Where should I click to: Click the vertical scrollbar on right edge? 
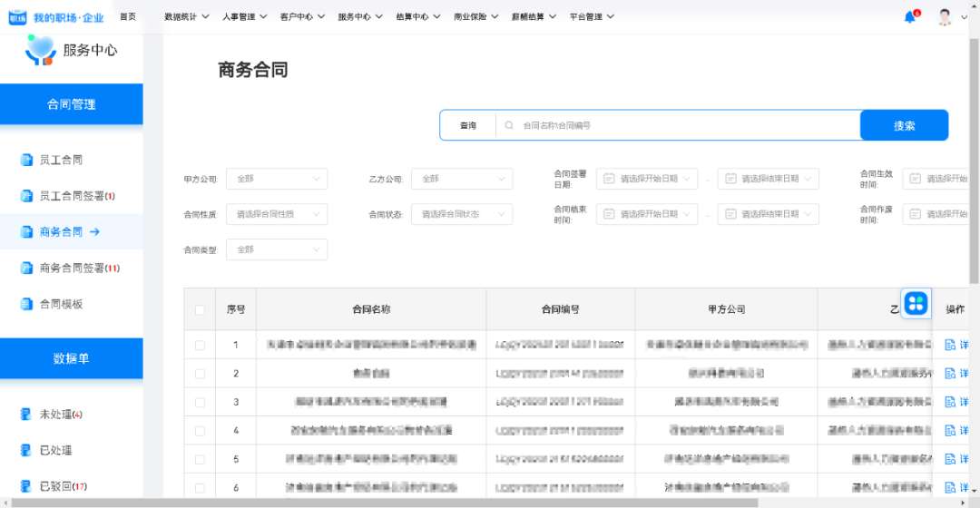click(975, 160)
